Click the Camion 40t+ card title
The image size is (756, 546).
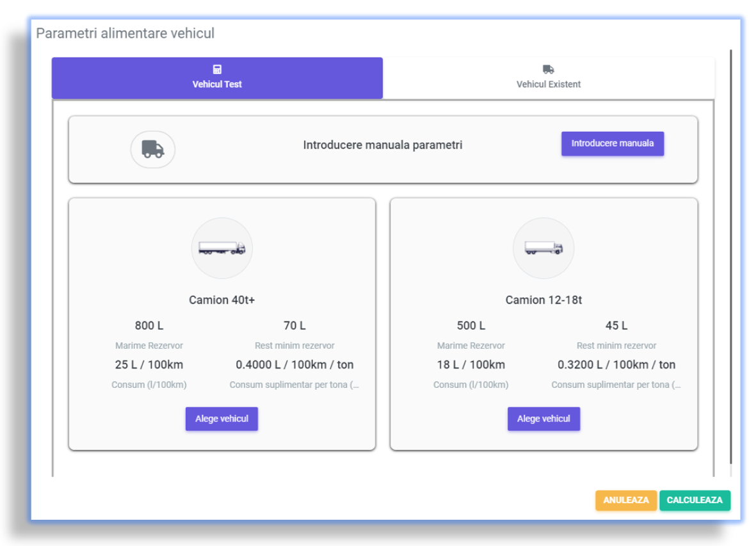point(221,300)
